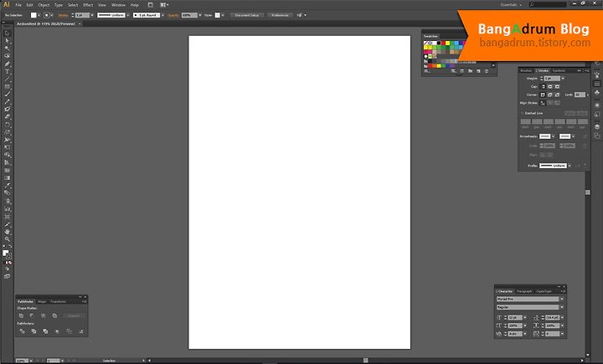The width and height of the screenshot is (603, 364).
Task: Select the Miter Join corner option
Action: (543, 95)
